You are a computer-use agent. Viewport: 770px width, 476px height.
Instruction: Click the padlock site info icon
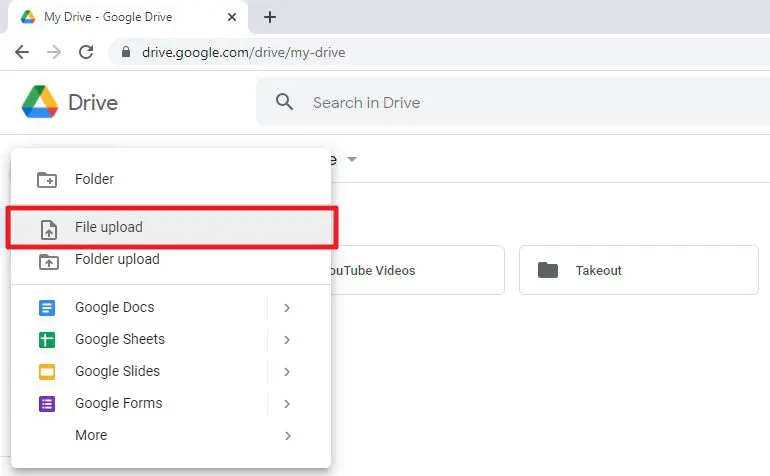126,52
